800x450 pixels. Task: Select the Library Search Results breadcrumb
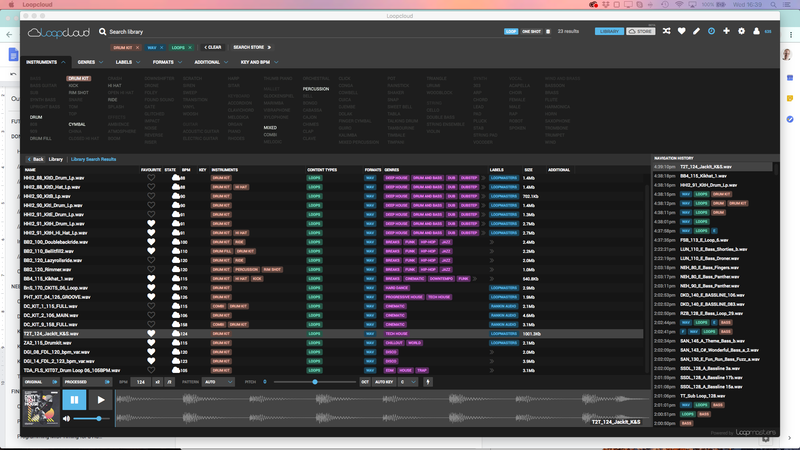93,159
